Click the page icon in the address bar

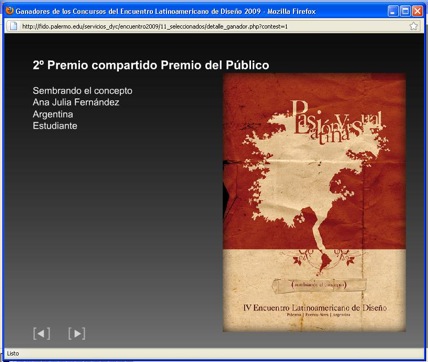(x=13, y=26)
